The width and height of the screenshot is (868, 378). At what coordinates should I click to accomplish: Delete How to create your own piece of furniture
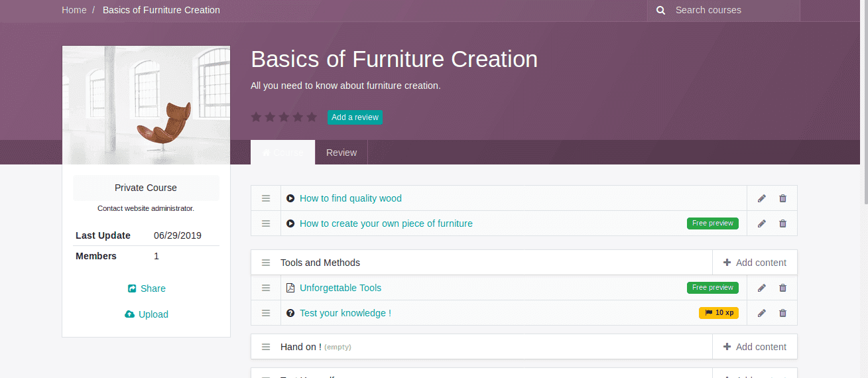click(782, 223)
